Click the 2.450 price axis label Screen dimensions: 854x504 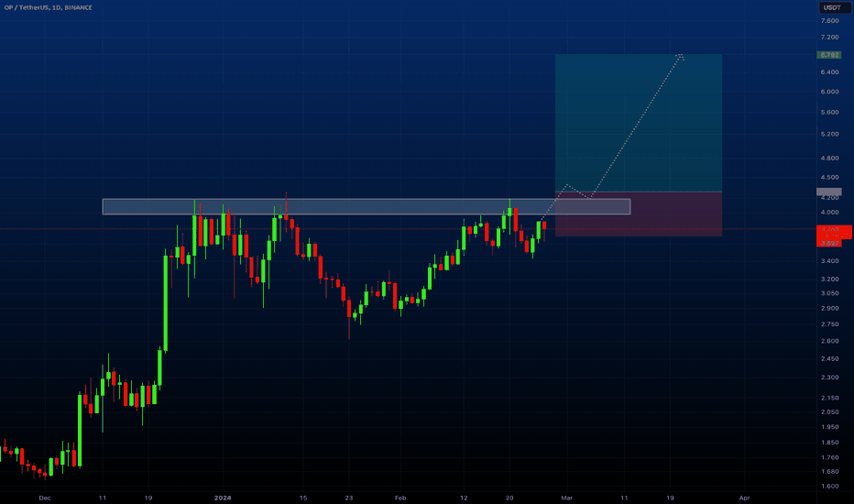tap(829, 358)
